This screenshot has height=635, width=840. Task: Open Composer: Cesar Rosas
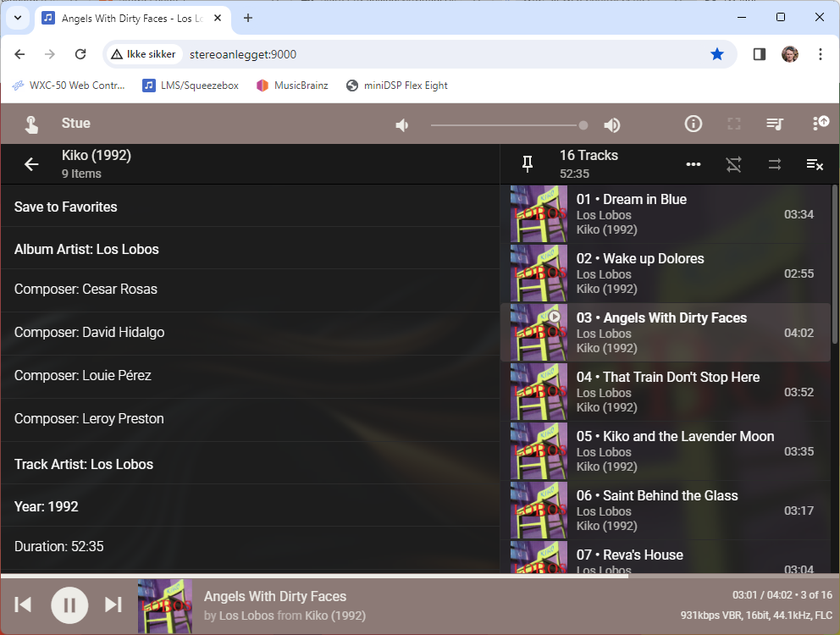point(250,289)
